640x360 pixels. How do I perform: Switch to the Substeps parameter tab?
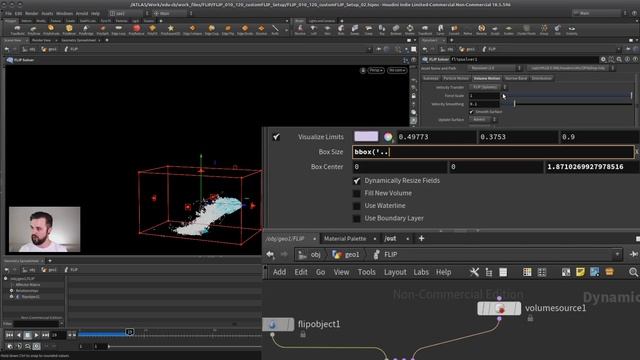pos(431,78)
